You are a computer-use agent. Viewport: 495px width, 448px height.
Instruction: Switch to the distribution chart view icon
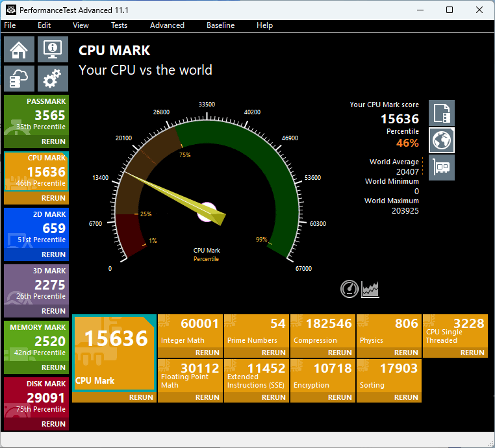[370, 289]
